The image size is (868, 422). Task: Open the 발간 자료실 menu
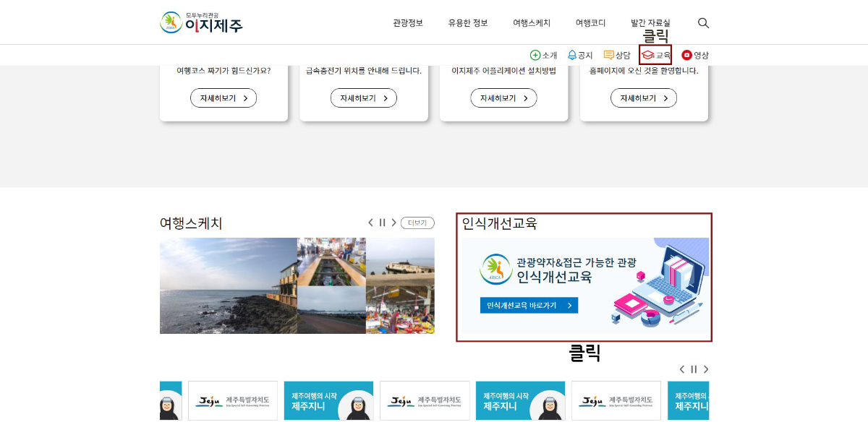point(650,23)
